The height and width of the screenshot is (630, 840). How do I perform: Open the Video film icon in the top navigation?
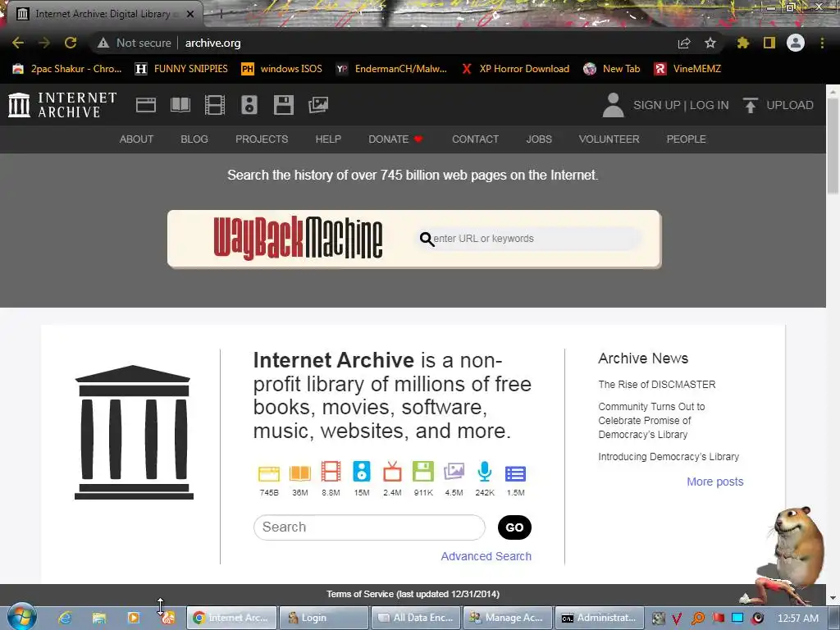point(215,105)
